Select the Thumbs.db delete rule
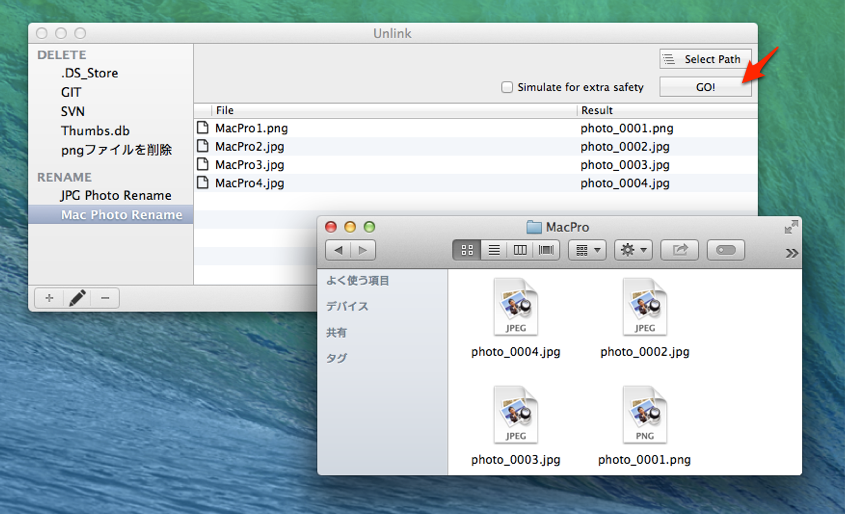The width and height of the screenshot is (845, 514). (x=95, y=131)
